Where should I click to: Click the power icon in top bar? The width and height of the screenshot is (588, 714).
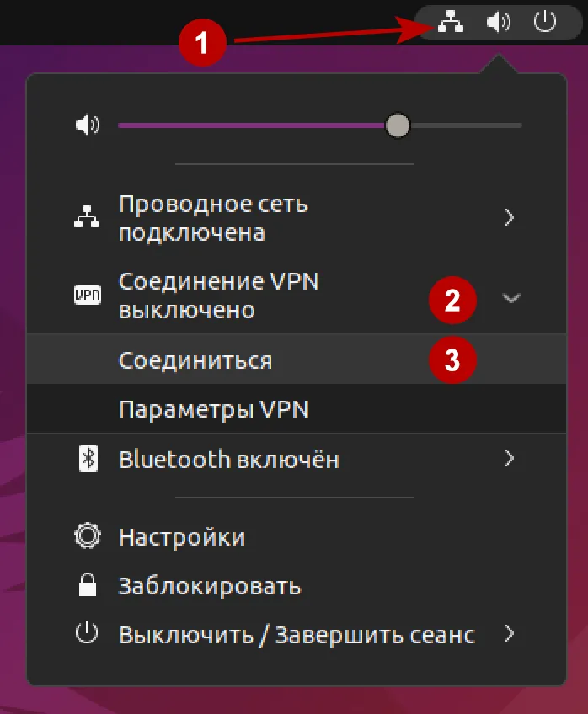coord(546,23)
